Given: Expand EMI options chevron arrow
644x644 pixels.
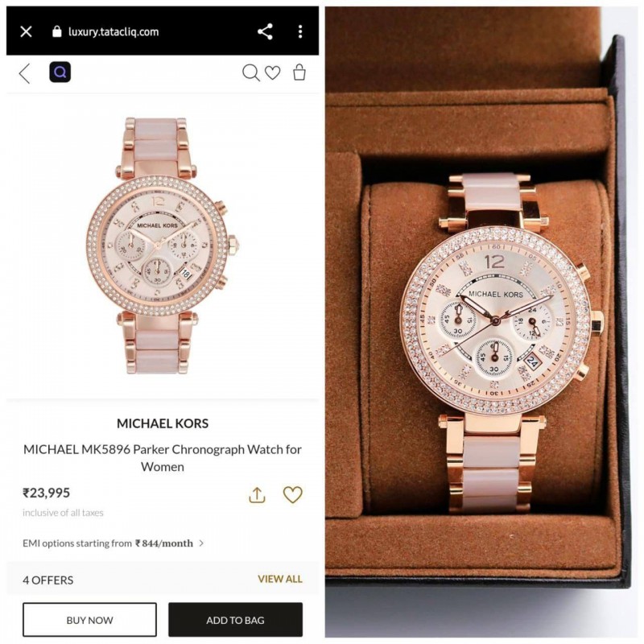Looking at the screenshot, I should point(201,543).
